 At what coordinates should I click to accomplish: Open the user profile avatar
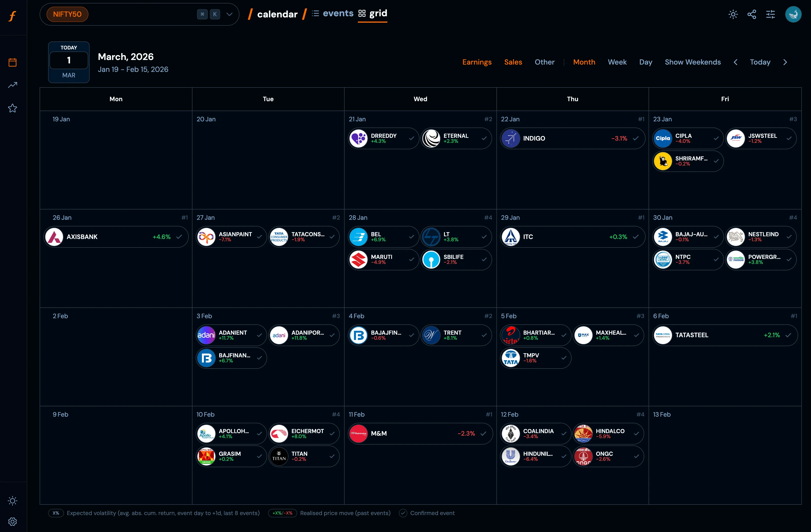point(793,14)
